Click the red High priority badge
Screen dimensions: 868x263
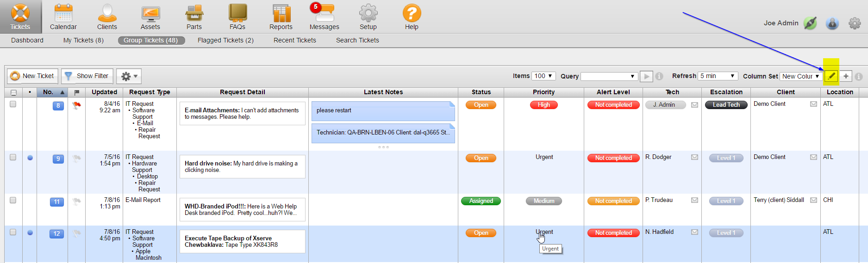tap(544, 105)
